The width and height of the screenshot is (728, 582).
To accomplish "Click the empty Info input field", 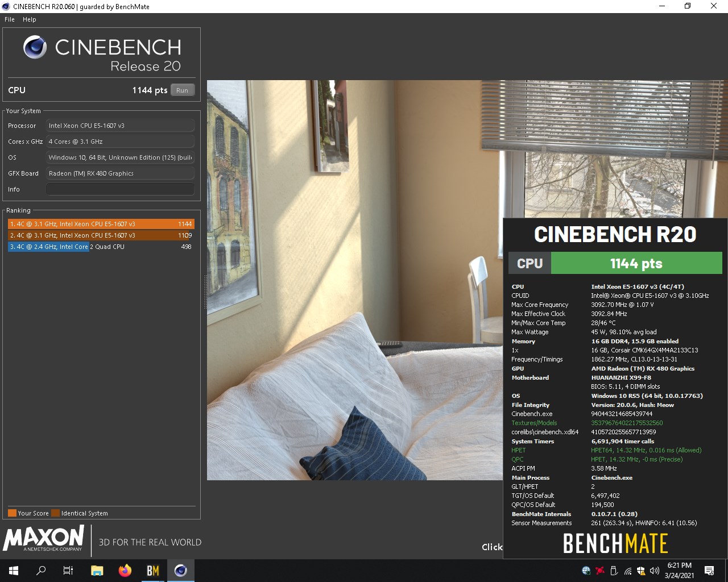I will click(x=120, y=189).
